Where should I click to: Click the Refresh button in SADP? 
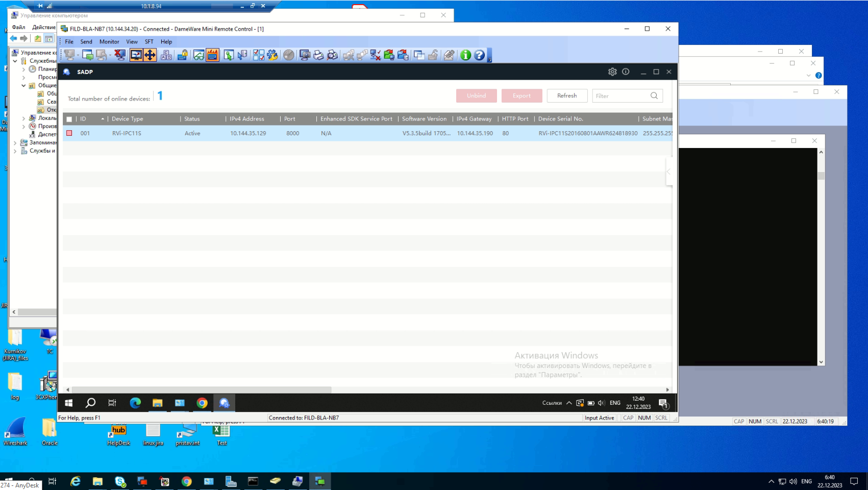point(567,96)
